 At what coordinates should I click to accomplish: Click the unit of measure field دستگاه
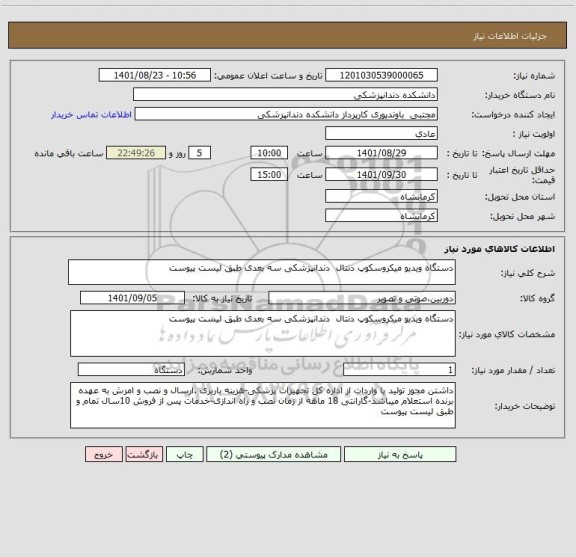coord(131,370)
